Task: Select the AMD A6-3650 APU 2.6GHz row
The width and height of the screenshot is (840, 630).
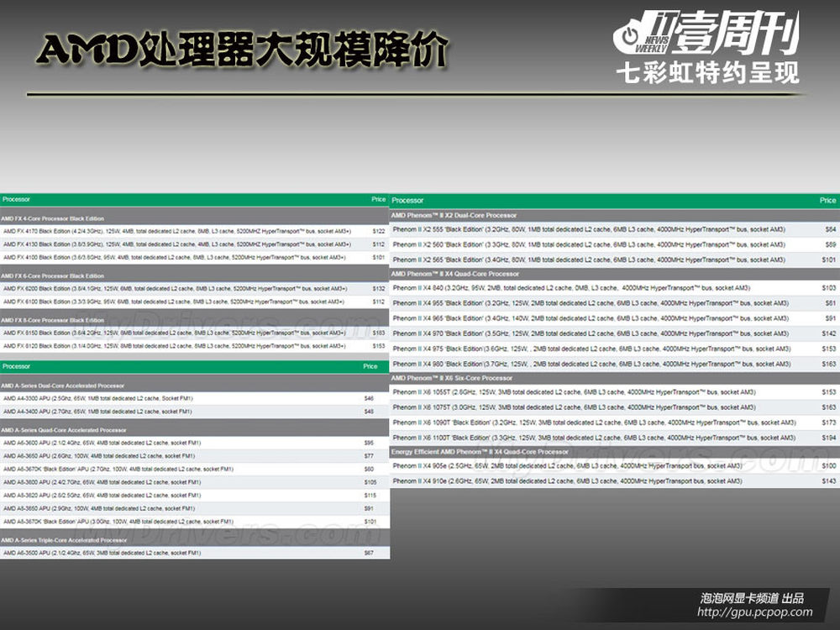Action: (x=195, y=456)
